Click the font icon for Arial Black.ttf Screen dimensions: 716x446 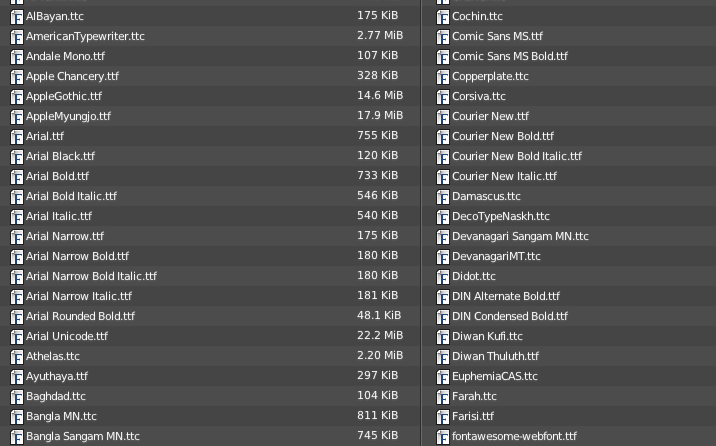pos(17,157)
